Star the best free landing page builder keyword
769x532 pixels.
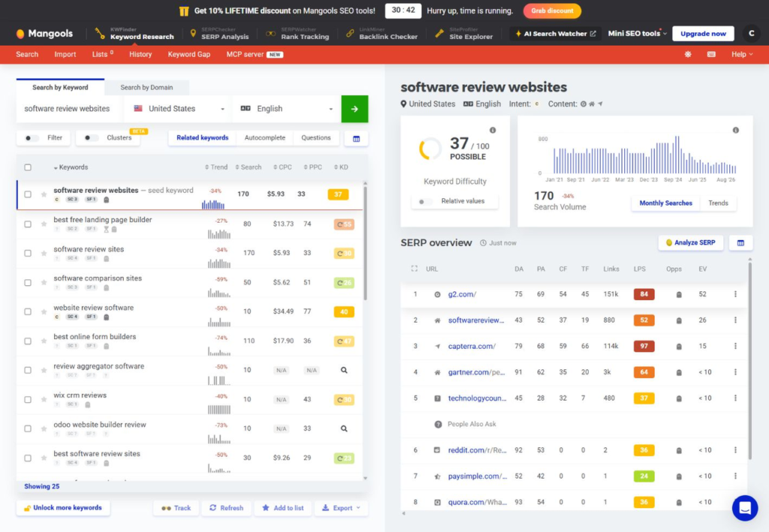(44, 224)
